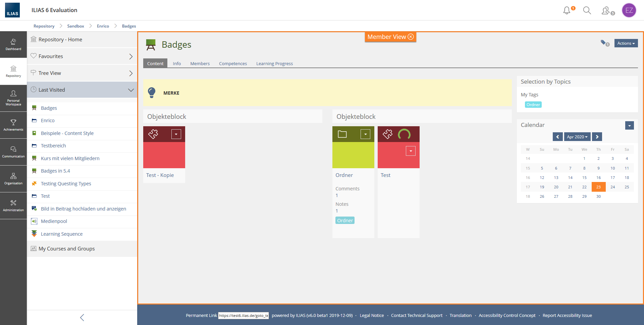This screenshot has width=644, height=325.
Task: Open the Ordner tile's dropdown menu
Action: pyautogui.click(x=365, y=134)
